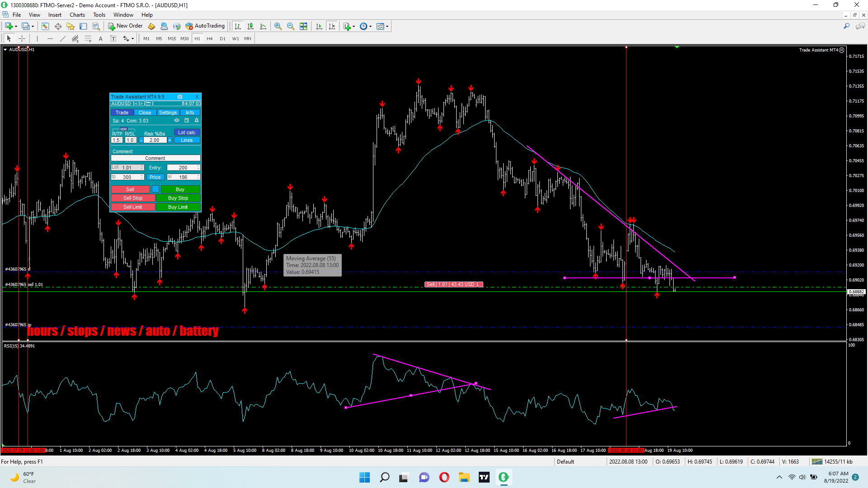Toggle the AutoTrading button
This screenshot has height=488, width=868.
(205, 26)
